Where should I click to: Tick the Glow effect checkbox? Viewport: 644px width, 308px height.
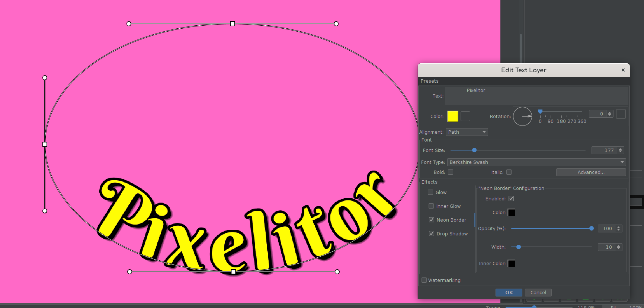point(430,192)
